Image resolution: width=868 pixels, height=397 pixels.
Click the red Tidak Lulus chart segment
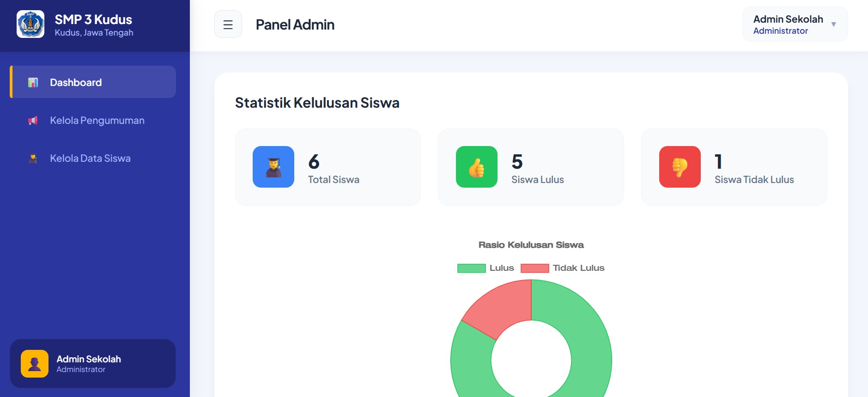point(504,307)
